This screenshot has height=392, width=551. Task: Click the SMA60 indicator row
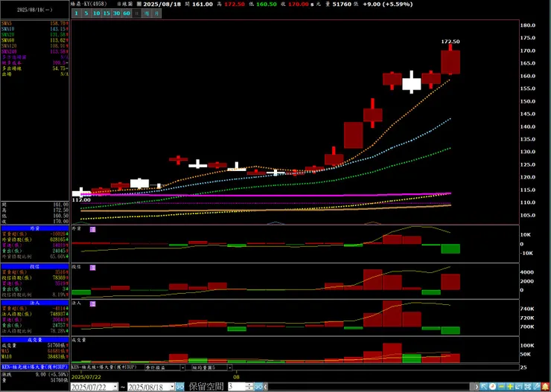click(35, 40)
